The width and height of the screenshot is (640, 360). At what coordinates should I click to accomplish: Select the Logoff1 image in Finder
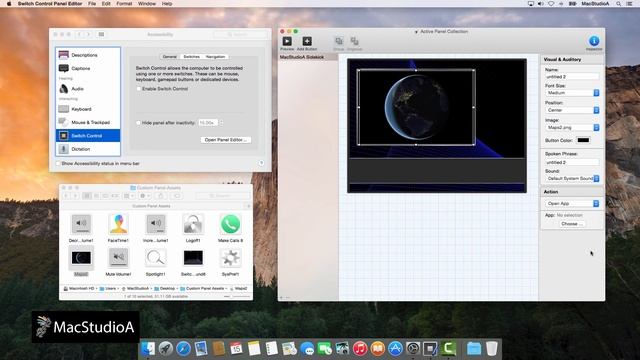[x=193, y=224]
